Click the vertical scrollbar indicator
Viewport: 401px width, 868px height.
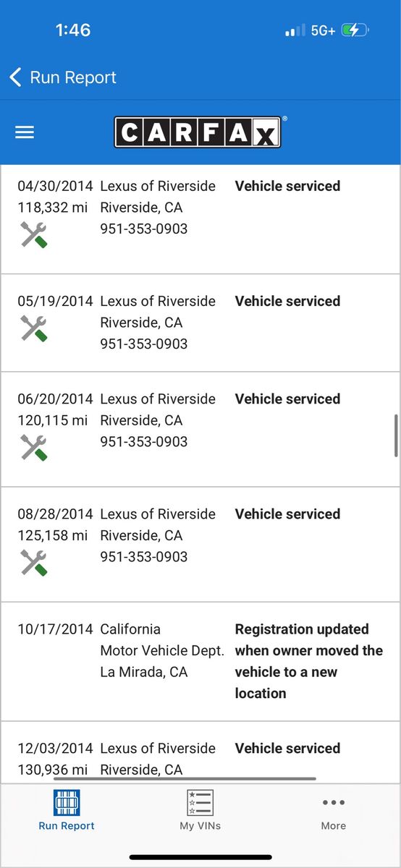point(396,435)
